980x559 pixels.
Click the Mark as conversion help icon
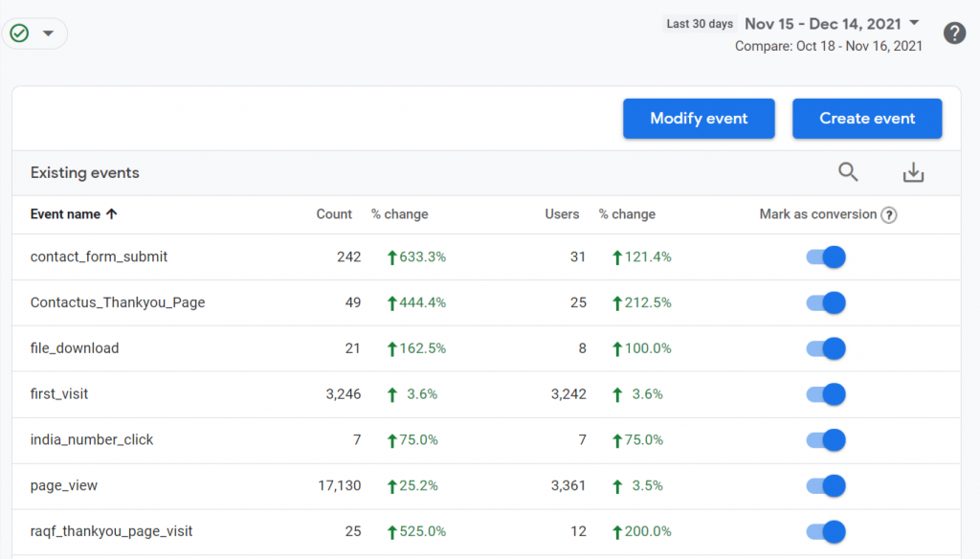coord(889,215)
